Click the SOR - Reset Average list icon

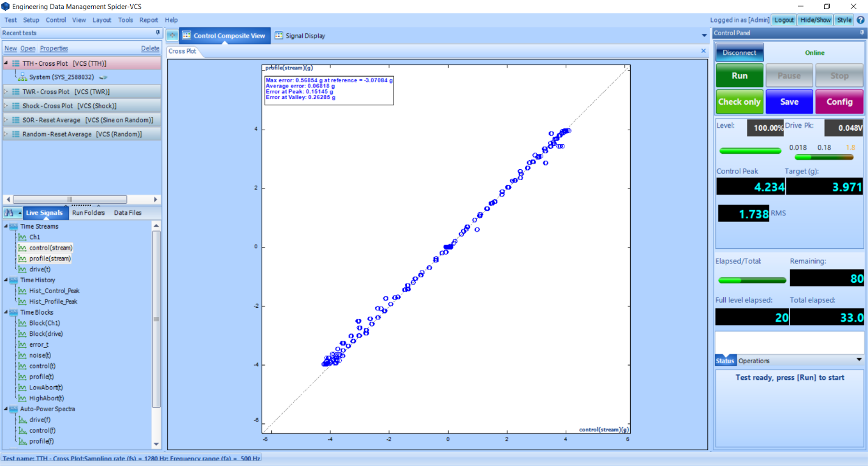click(16, 120)
